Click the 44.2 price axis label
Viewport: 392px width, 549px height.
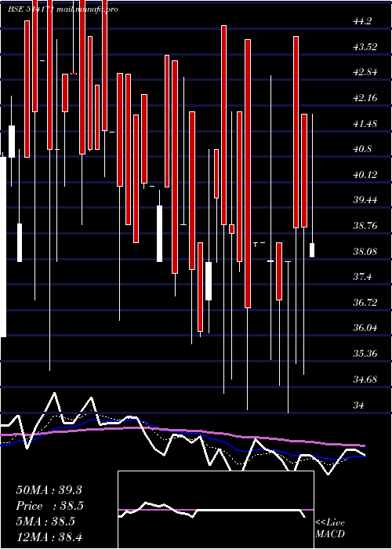click(x=362, y=22)
